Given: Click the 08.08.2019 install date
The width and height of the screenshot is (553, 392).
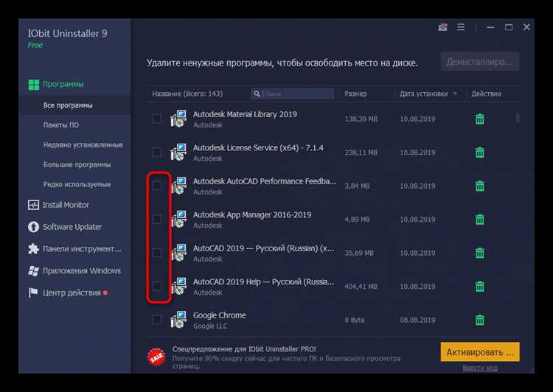Looking at the screenshot, I should click(417, 320).
